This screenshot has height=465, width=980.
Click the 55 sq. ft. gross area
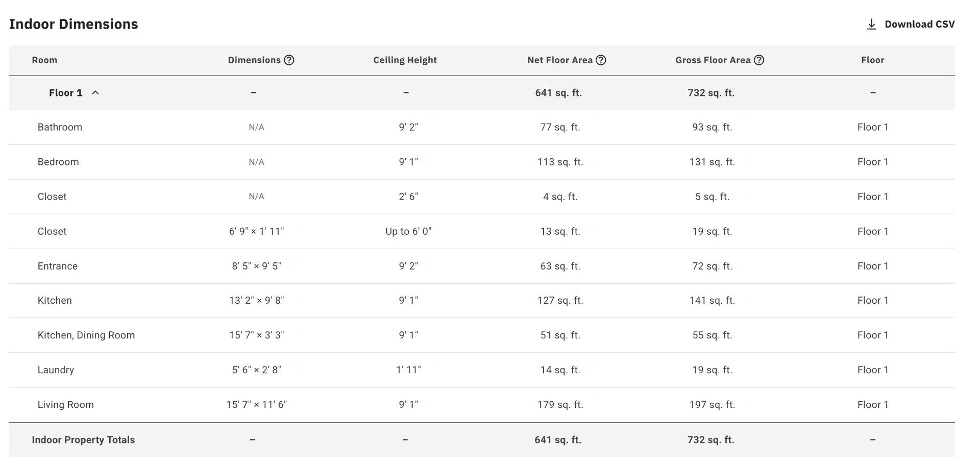(x=712, y=335)
